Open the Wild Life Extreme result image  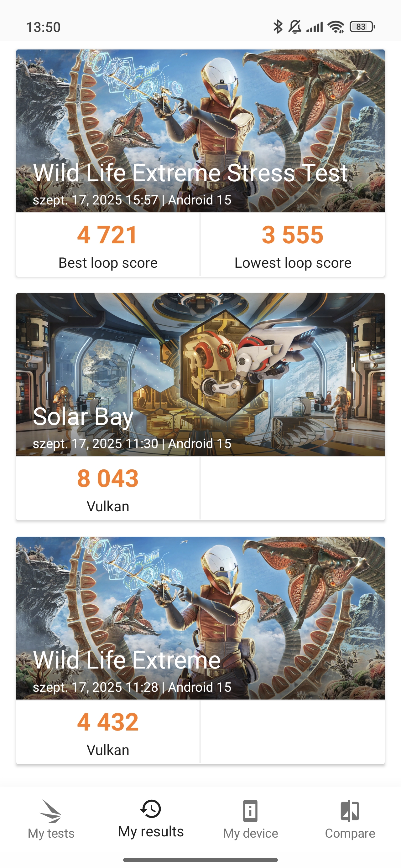pos(200,617)
